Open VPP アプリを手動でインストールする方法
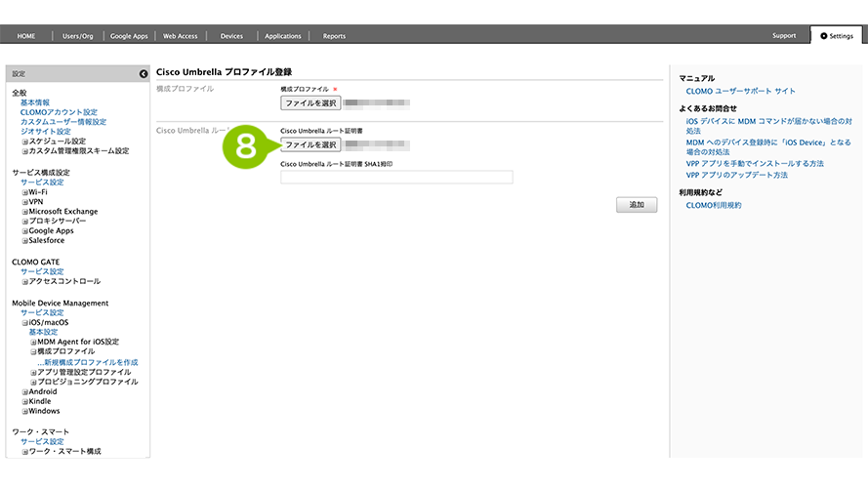868x488 pixels. (x=755, y=164)
